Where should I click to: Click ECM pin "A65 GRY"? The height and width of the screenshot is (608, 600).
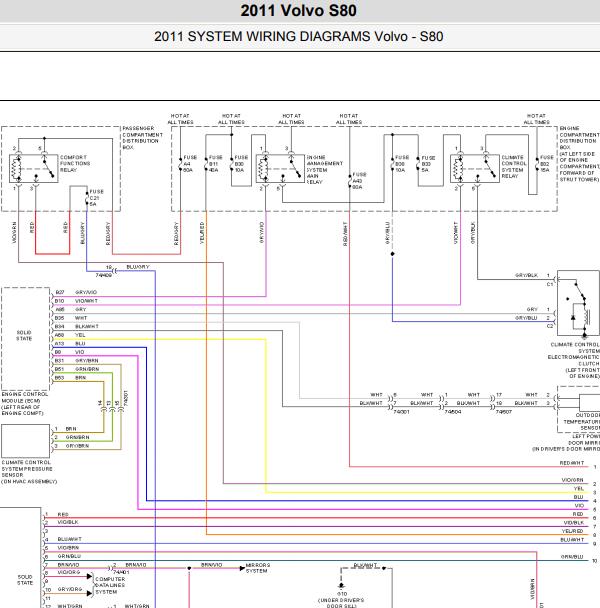click(71, 309)
